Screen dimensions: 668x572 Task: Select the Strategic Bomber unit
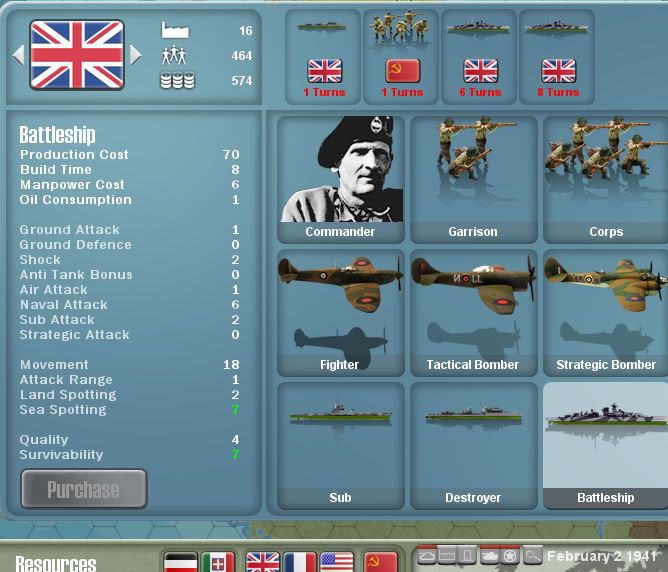pos(605,312)
